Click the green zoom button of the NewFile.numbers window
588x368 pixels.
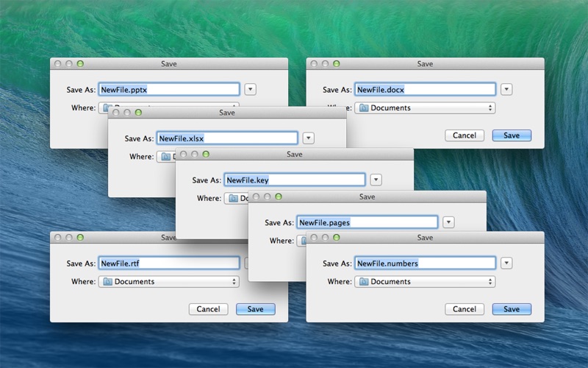coord(337,237)
